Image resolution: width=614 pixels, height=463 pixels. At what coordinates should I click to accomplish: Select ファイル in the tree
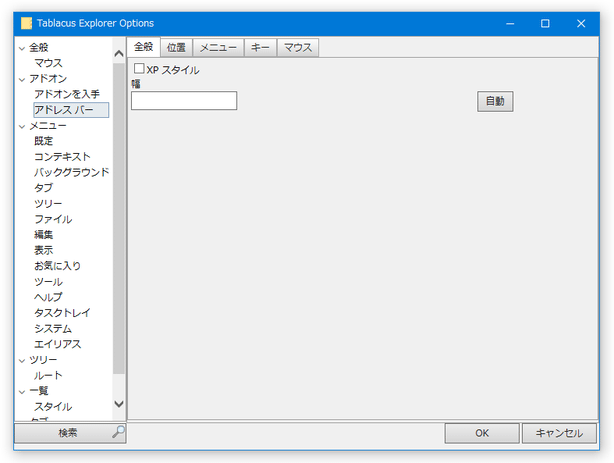(x=53, y=219)
